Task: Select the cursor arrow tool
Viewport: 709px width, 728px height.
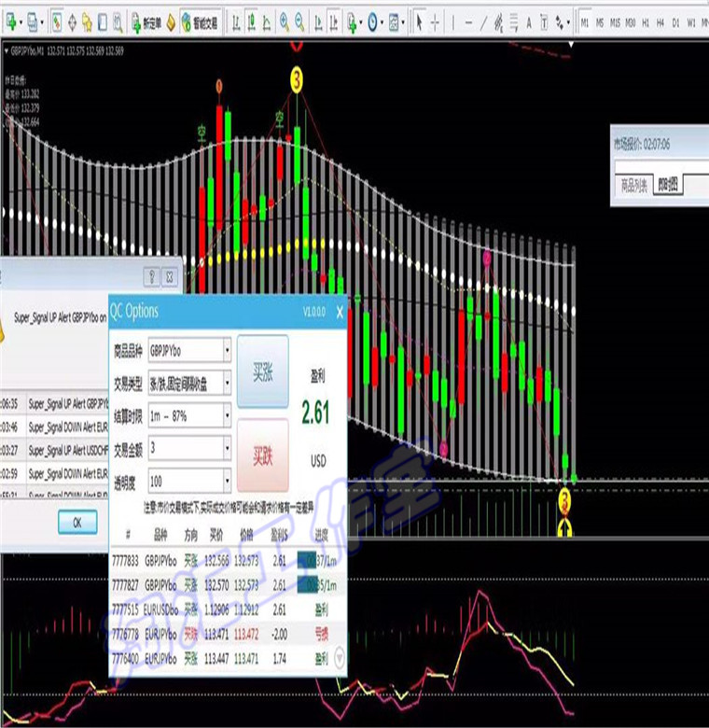Action: [x=419, y=21]
